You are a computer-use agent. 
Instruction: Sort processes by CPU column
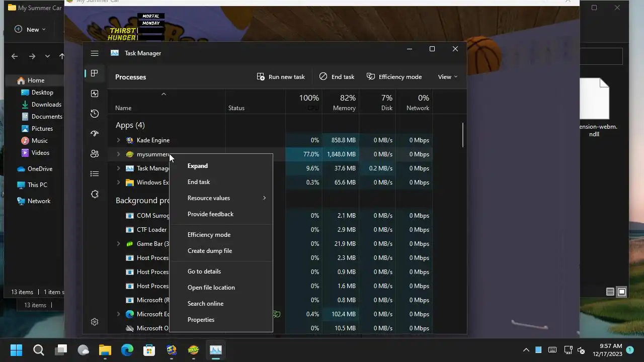(304, 102)
